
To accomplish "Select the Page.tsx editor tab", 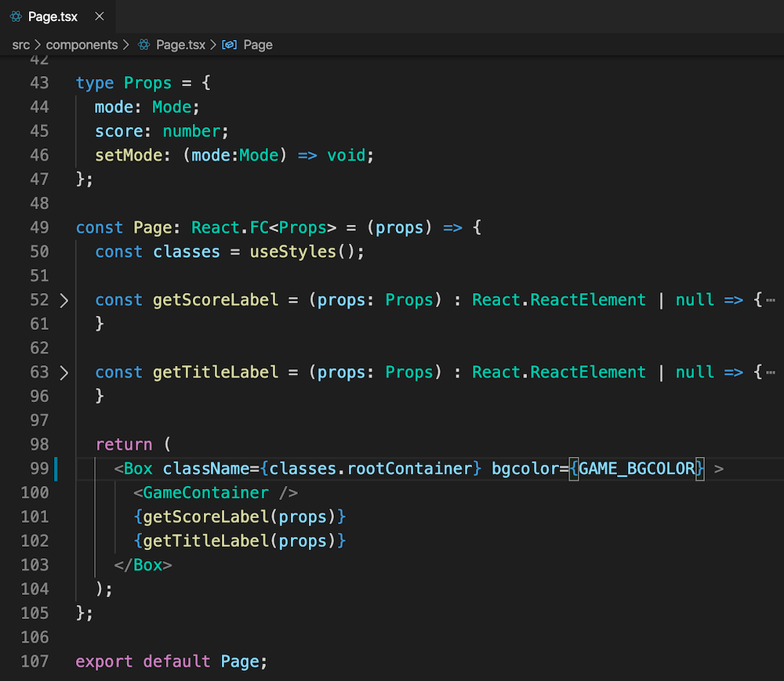I will coord(55,16).
